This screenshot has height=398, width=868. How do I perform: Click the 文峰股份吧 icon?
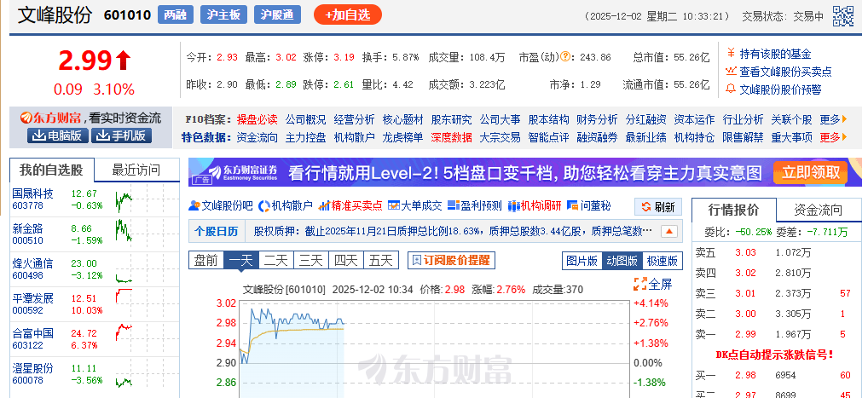click(x=194, y=206)
